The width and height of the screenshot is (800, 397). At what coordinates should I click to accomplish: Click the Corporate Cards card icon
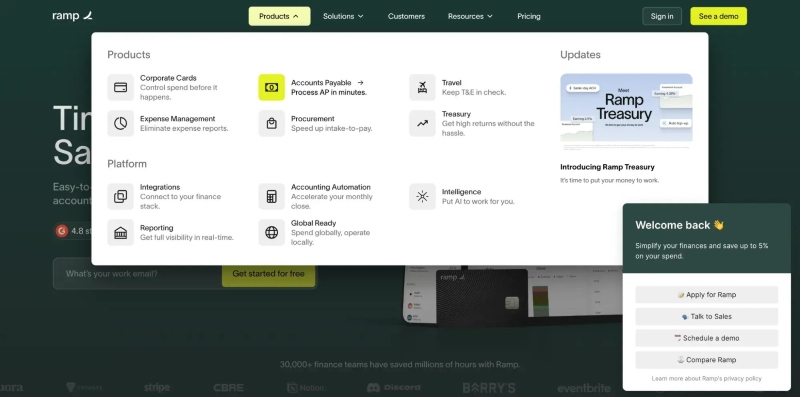tap(120, 87)
